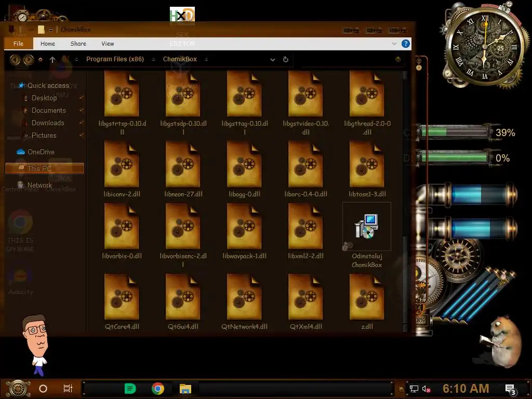Select the QtNetwork4.dll file icon
Image resolution: width=532 pixels, height=399 pixels.
pyautogui.click(x=244, y=297)
